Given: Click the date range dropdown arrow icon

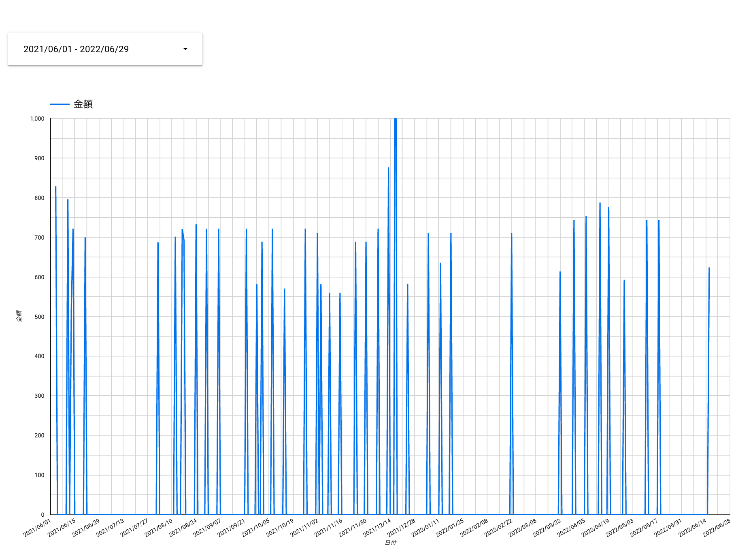Looking at the screenshot, I should click(x=185, y=49).
